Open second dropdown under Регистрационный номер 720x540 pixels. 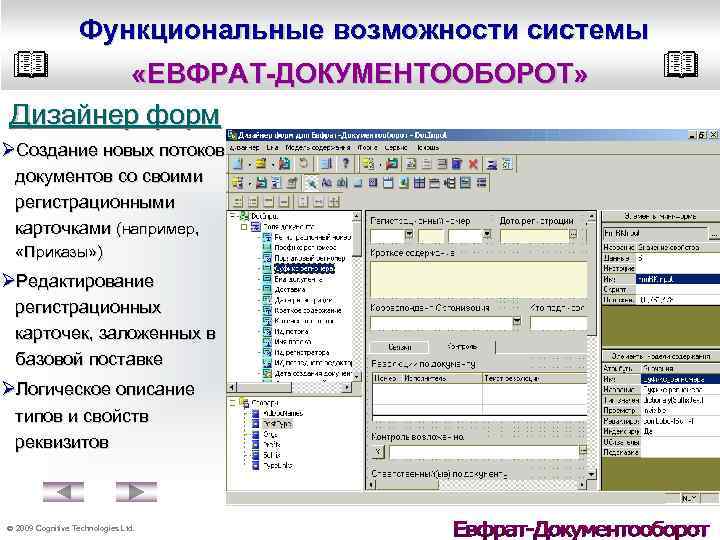pos(487,234)
